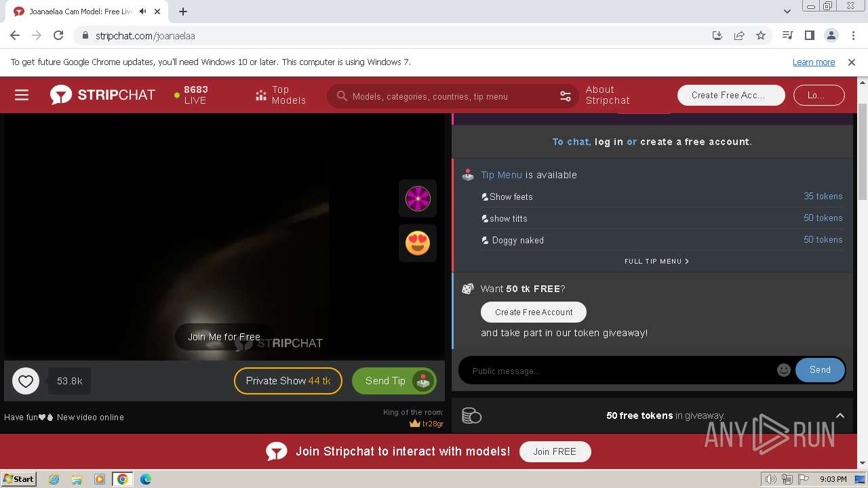Open the emoji picker in chat
Screen dimensions: 868x488
tap(784, 370)
